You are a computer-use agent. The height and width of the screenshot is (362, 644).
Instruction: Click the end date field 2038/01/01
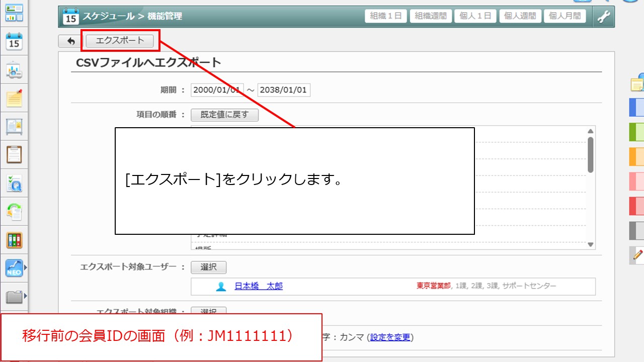tap(284, 90)
